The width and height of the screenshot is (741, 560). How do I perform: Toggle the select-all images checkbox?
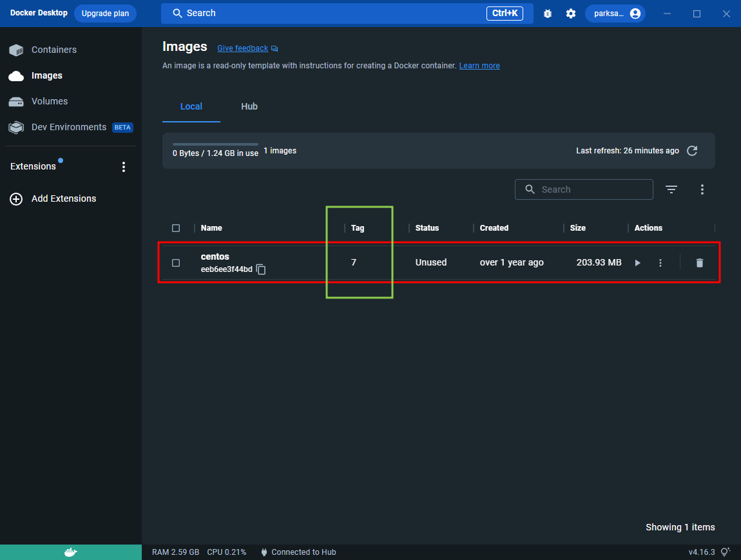click(x=176, y=228)
